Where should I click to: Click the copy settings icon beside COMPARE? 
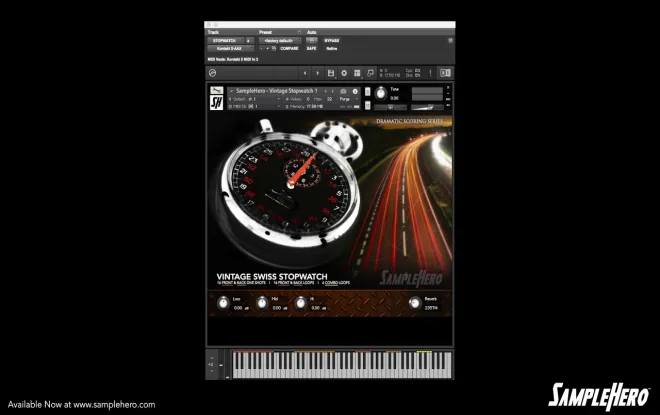pos(274,48)
